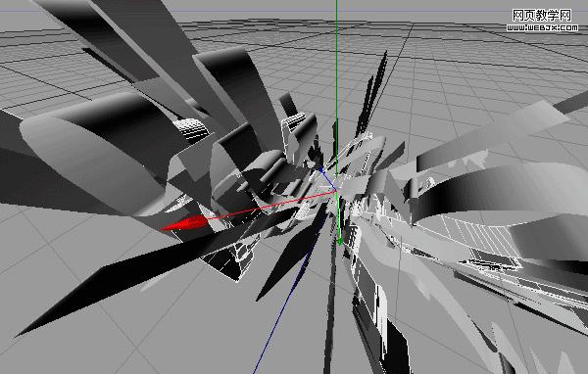Grab the blue Z-axis arrow handle
588x374 pixels.
coord(321,170)
